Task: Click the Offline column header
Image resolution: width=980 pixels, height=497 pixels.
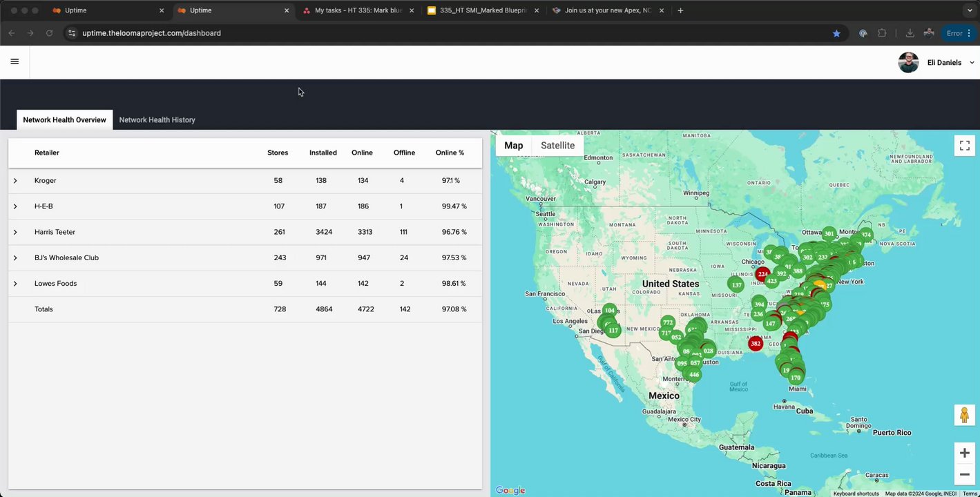Action: click(404, 153)
